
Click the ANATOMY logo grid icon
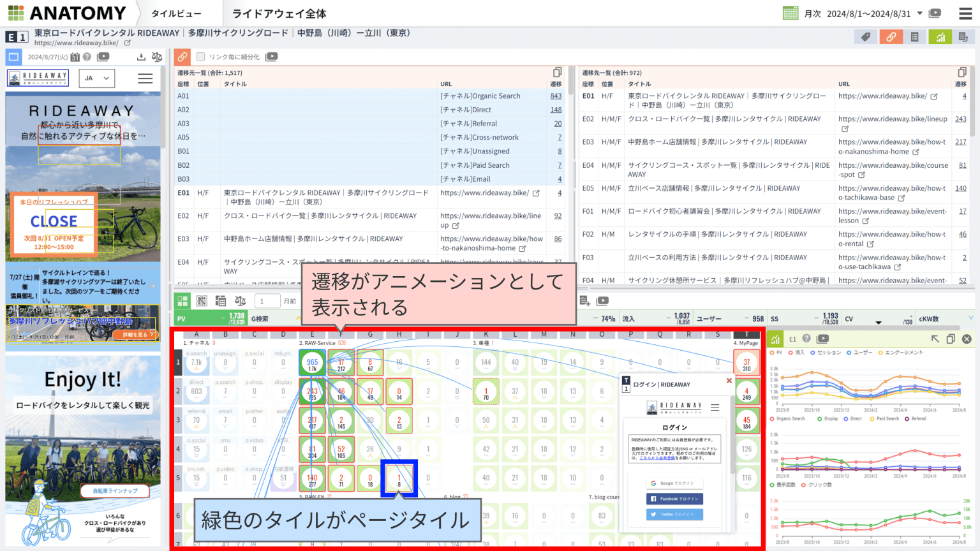tap(16, 13)
